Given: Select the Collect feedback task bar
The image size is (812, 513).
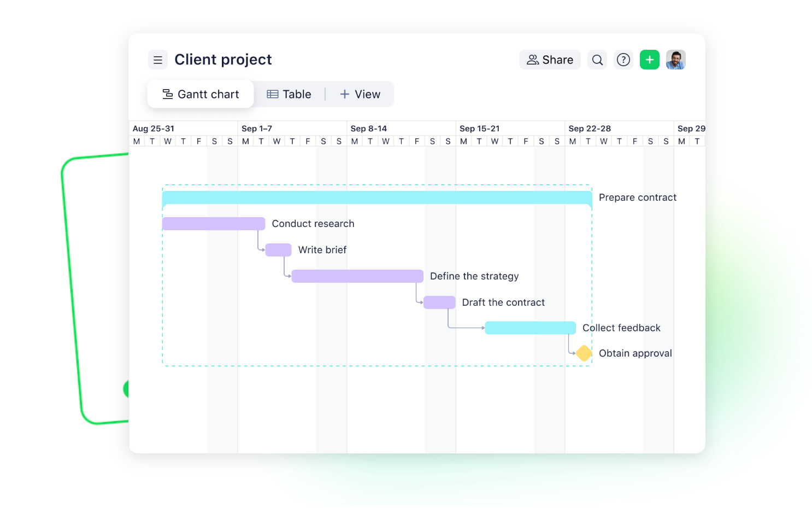Looking at the screenshot, I should 529,328.
